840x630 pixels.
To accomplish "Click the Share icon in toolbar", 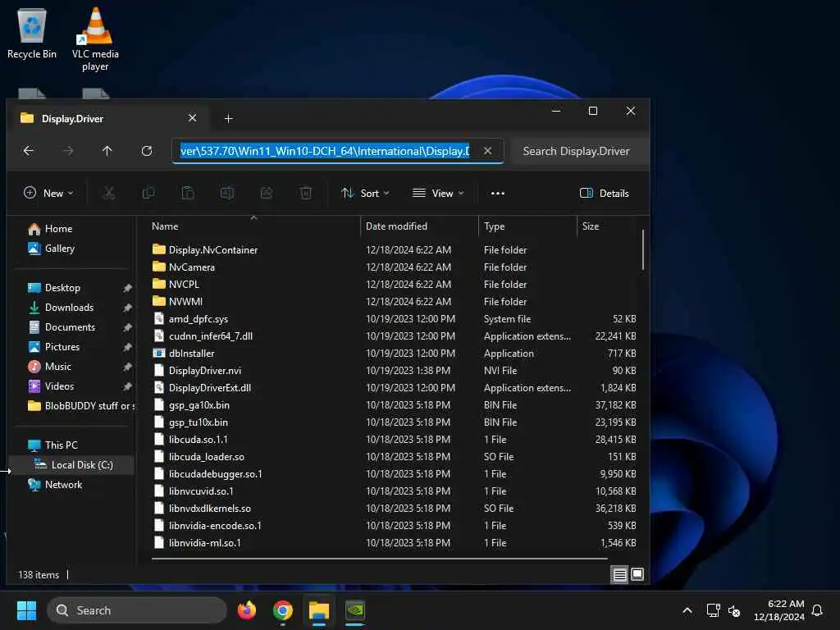I will (x=267, y=194).
